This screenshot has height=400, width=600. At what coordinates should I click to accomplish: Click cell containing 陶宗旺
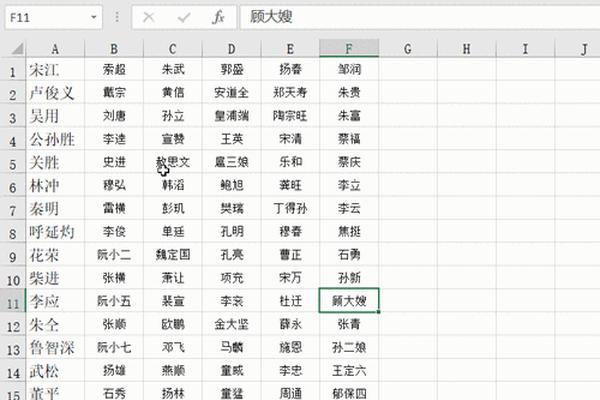pos(290,116)
